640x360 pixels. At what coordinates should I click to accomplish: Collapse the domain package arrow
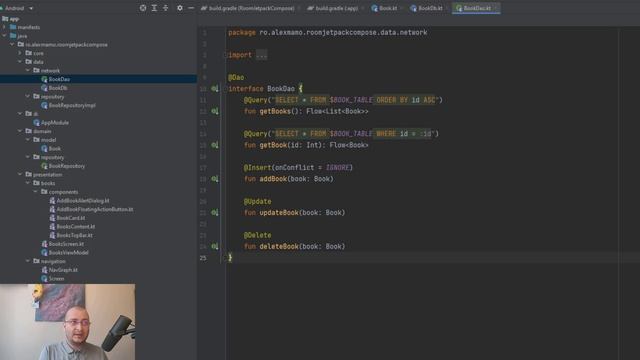click(x=20, y=131)
